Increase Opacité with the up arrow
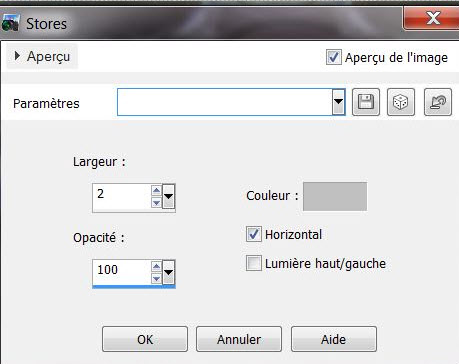This screenshot has width=459, height=364. pos(156,266)
